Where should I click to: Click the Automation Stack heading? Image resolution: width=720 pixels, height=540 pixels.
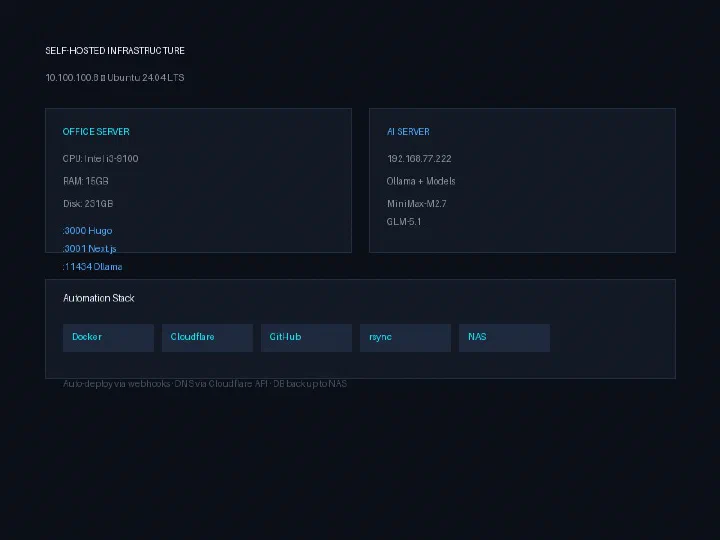pyautogui.click(x=99, y=298)
